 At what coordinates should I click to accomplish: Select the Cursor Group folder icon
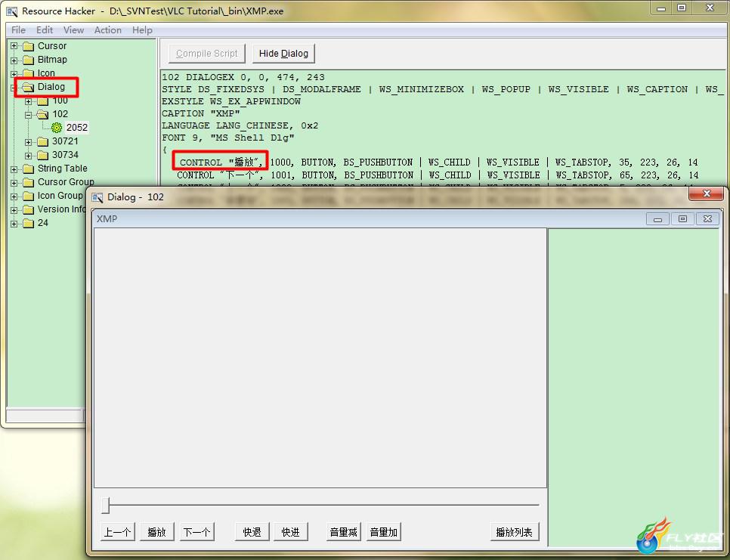tap(29, 182)
